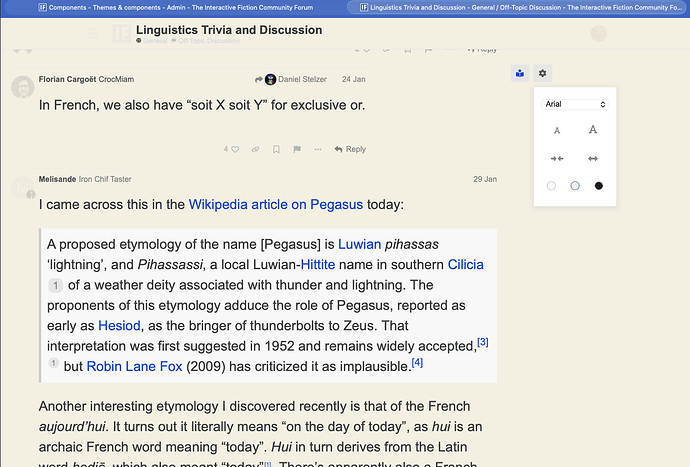Viewport: 690px width, 467px height.
Task: Open the user avatar menu in header
Action: tap(598, 33)
